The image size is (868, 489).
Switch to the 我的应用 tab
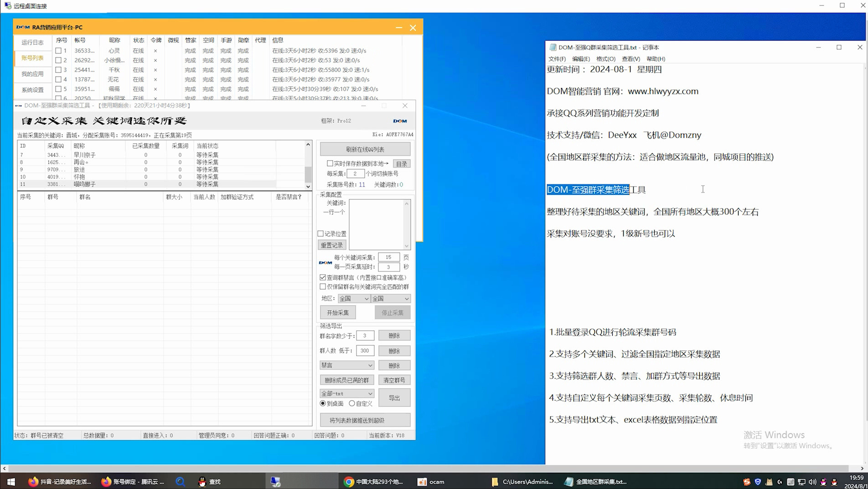point(33,74)
